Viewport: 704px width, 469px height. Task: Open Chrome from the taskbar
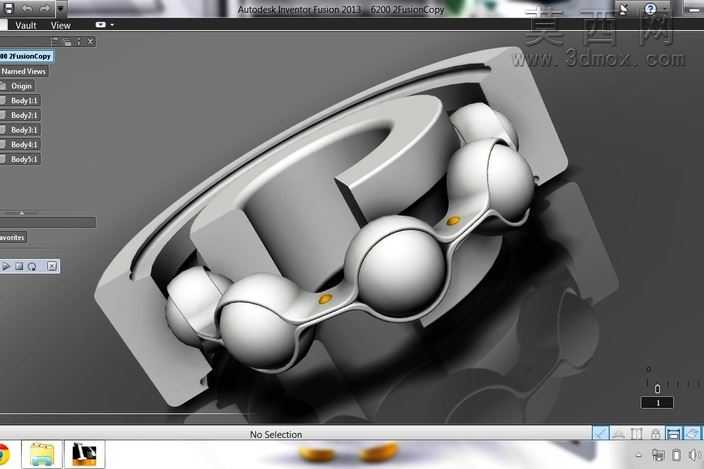(x=4, y=455)
